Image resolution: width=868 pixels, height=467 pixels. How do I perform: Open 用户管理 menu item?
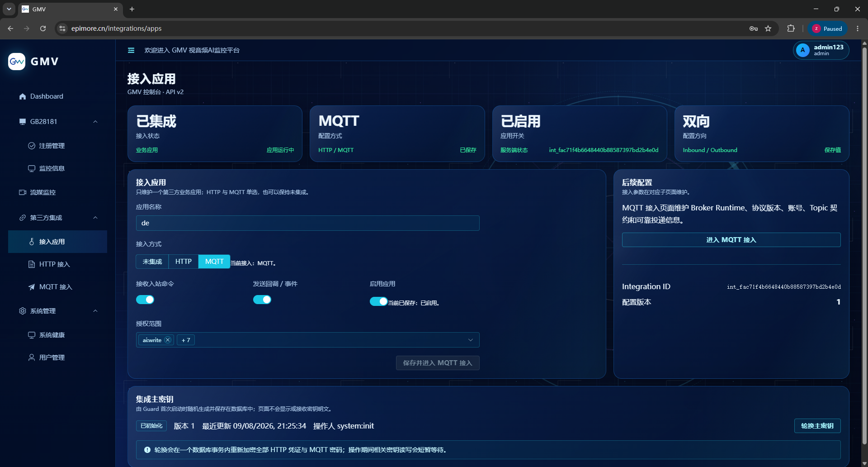click(58, 357)
